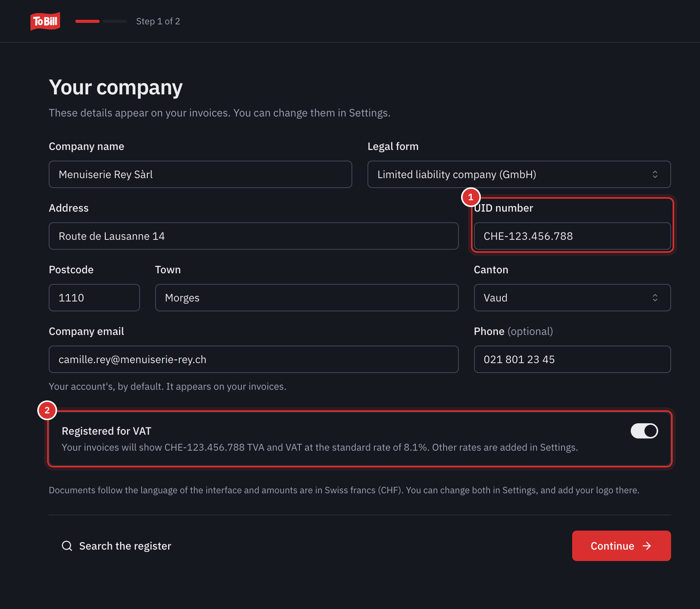The image size is (700, 609).
Task: Open the Canton dropdown showing Vaud
Action: tap(572, 298)
